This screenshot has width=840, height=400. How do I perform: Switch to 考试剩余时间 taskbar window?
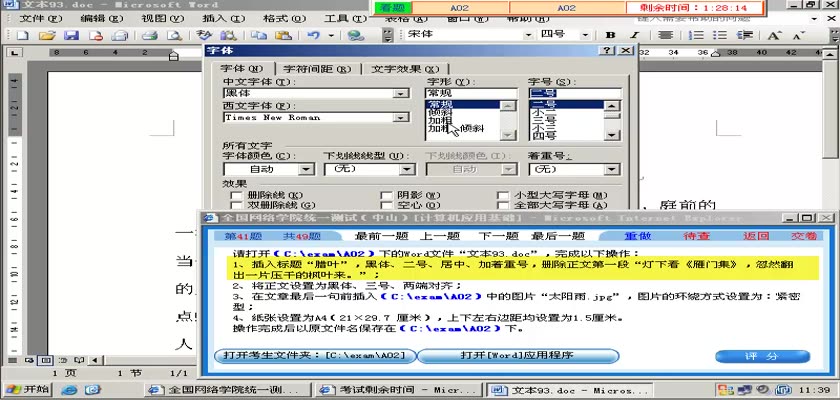point(399,390)
